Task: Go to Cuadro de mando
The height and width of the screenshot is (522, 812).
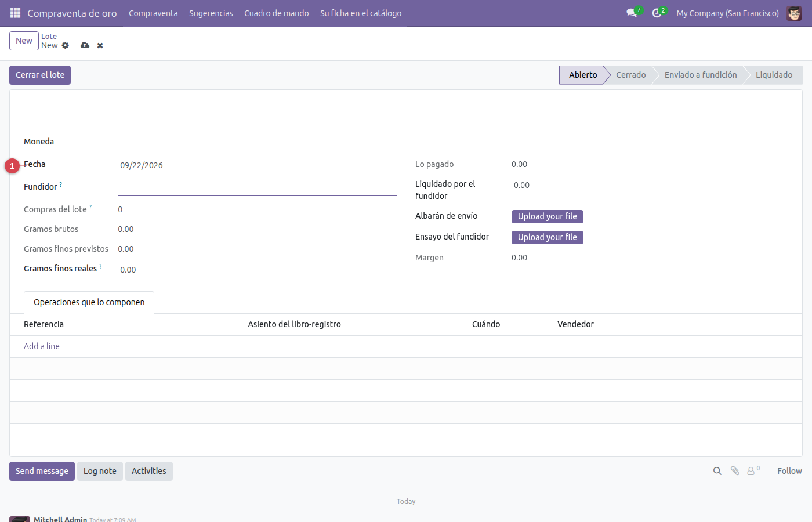Action: click(x=277, y=13)
